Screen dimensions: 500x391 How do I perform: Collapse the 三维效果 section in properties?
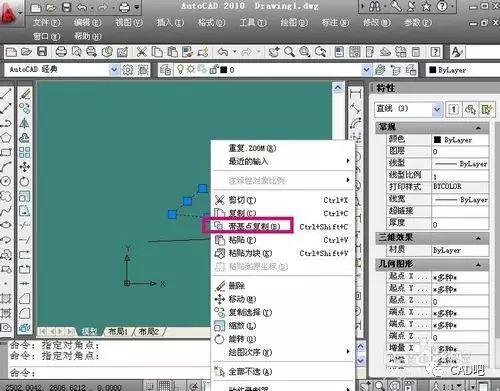coord(479,238)
